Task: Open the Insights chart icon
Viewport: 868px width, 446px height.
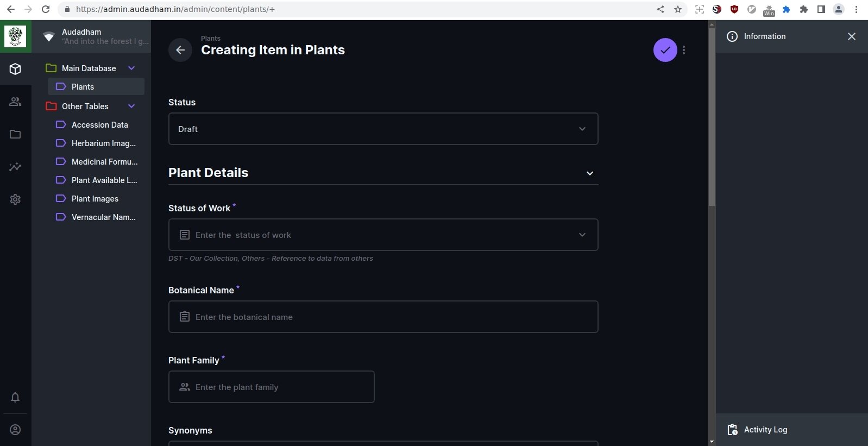Action: [x=15, y=167]
